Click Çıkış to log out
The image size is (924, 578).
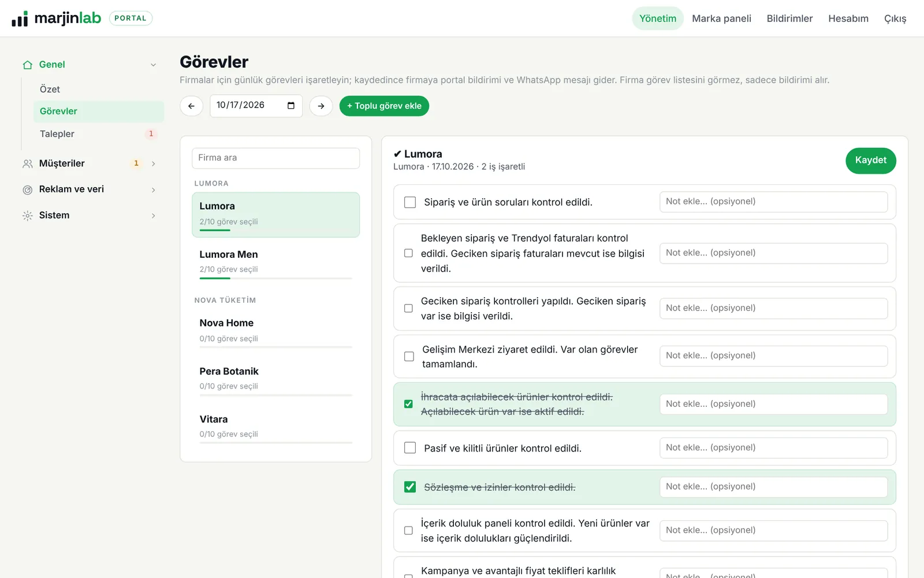pyautogui.click(x=895, y=18)
